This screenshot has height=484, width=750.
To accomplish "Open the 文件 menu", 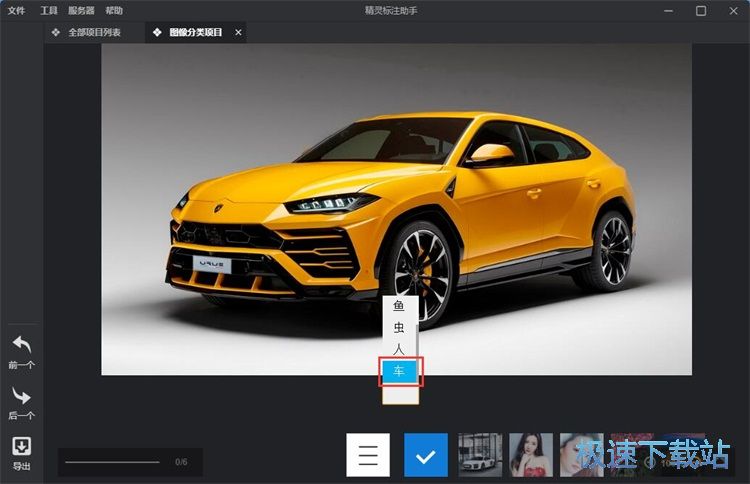I will pyautogui.click(x=16, y=10).
